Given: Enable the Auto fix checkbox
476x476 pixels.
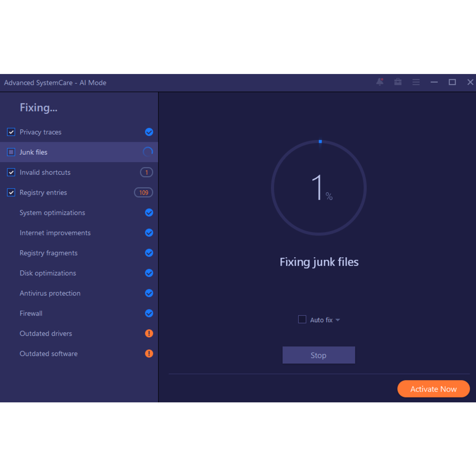Looking at the screenshot, I should pos(302,319).
